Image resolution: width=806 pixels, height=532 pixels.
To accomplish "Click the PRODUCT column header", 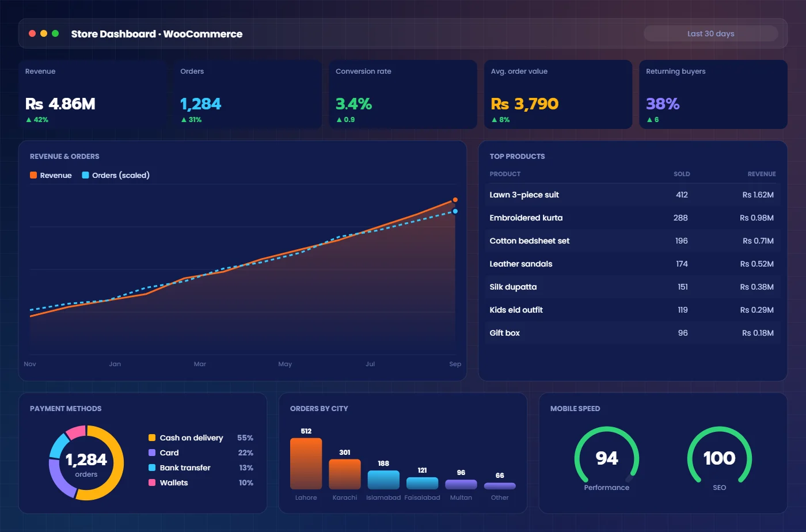I will [x=505, y=174].
